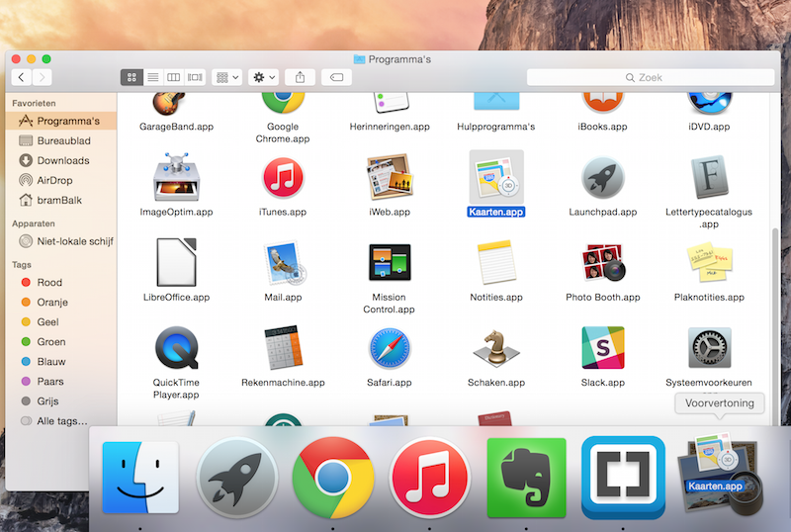Select the Herinneringen.app icon
The width and height of the screenshot is (791, 532).
click(390, 103)
